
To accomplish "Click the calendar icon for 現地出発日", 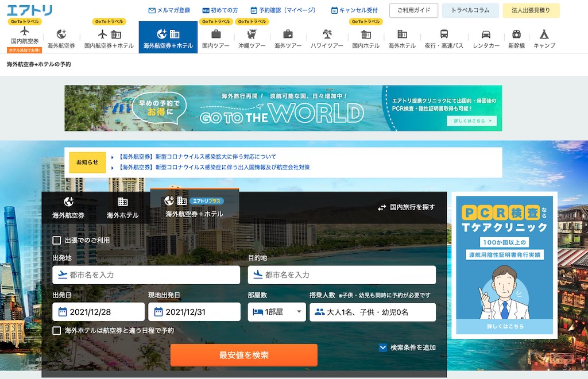I will coord(158,312).
